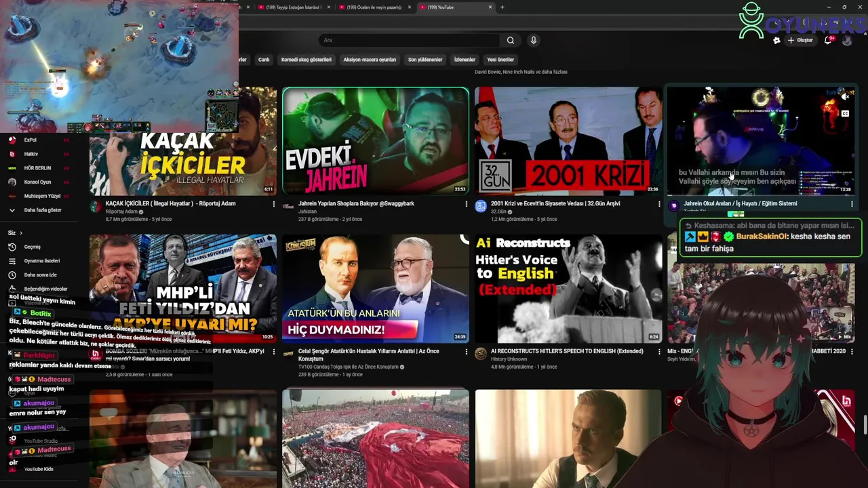The image size is (868, 488).
Task: Open History Unknown channel avatar
Action: tap(481, 354)
